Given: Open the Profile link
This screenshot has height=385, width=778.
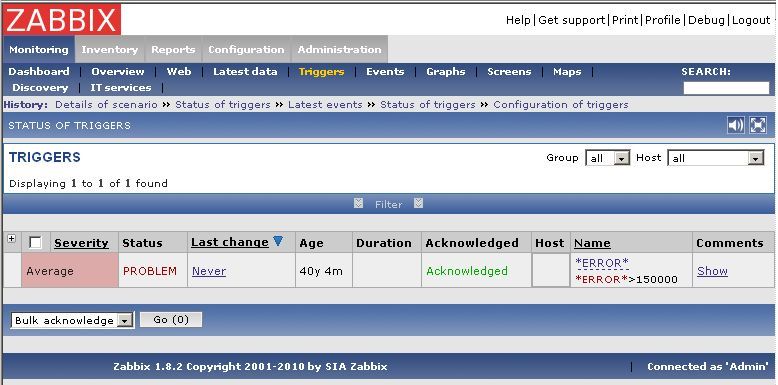Looking at the screenshot, I should pyautogui.click(x=663, y=20).
